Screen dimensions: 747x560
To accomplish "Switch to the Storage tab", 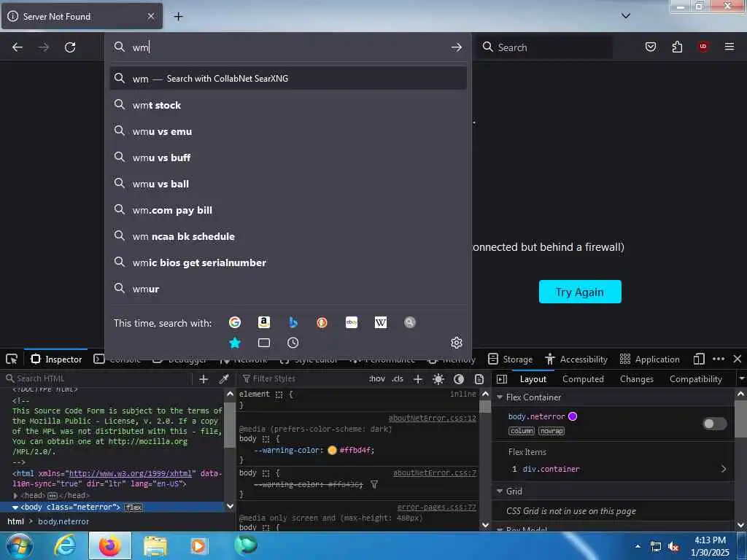I will tap(510, 359).
